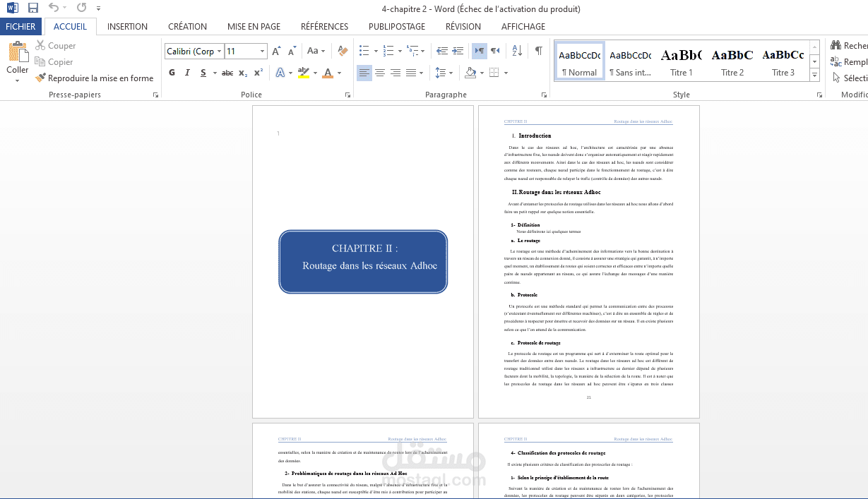Click Reproduire la mise en forme
This screenshot has height=499, width=868.
point(94,78)
